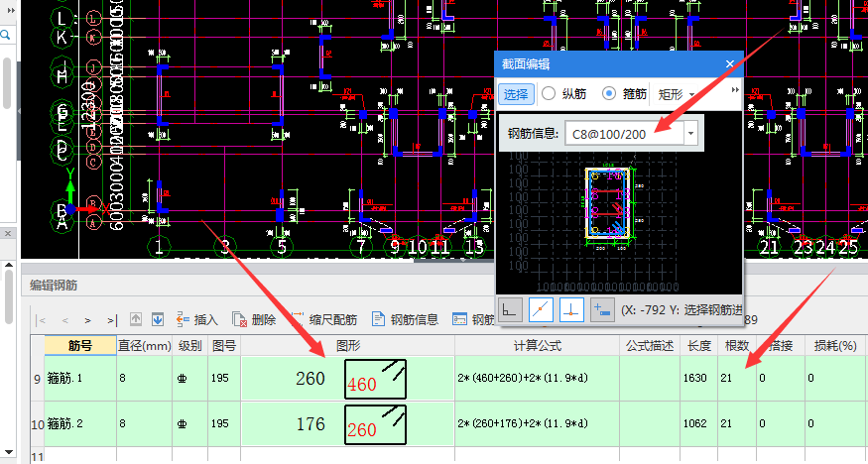Click the upper left panel scrollbar
The width and height of the screenshot is (868, 464).
tap(7, 83)
